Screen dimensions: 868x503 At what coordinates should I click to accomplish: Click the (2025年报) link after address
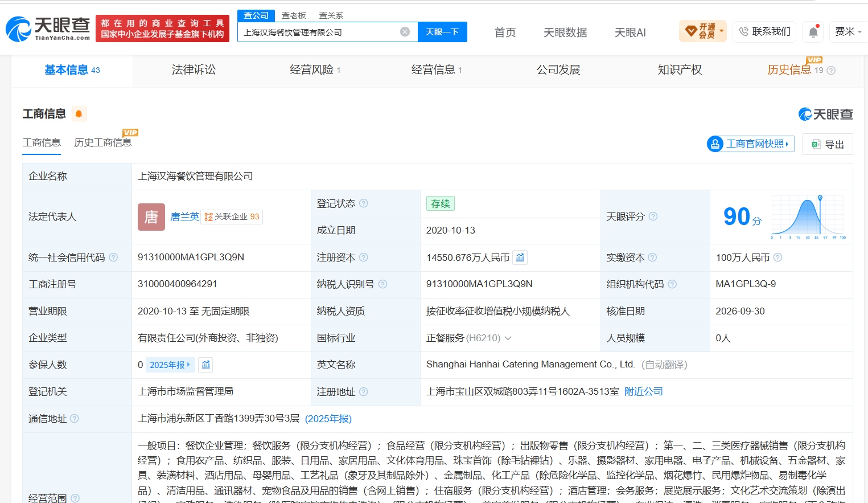click(328, 419)
